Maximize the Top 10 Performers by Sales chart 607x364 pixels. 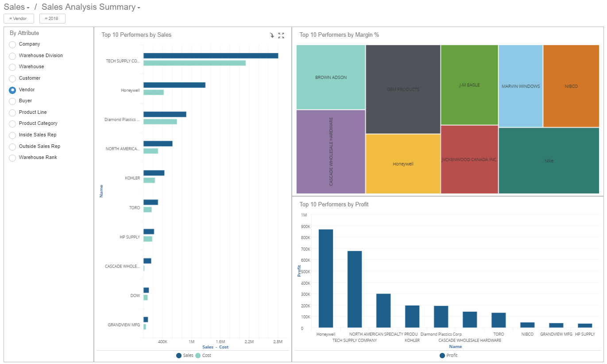(x=282, y=35)
